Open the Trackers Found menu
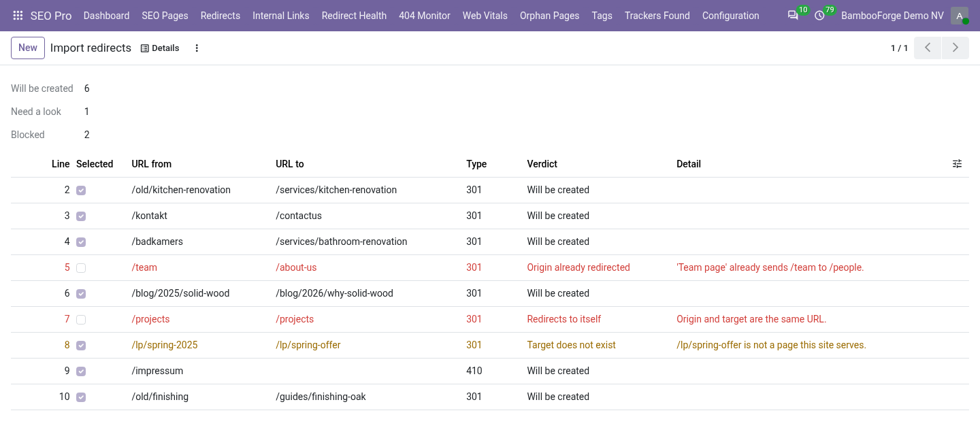This screenshot has width=980, height=432. (x=657, y=16)
